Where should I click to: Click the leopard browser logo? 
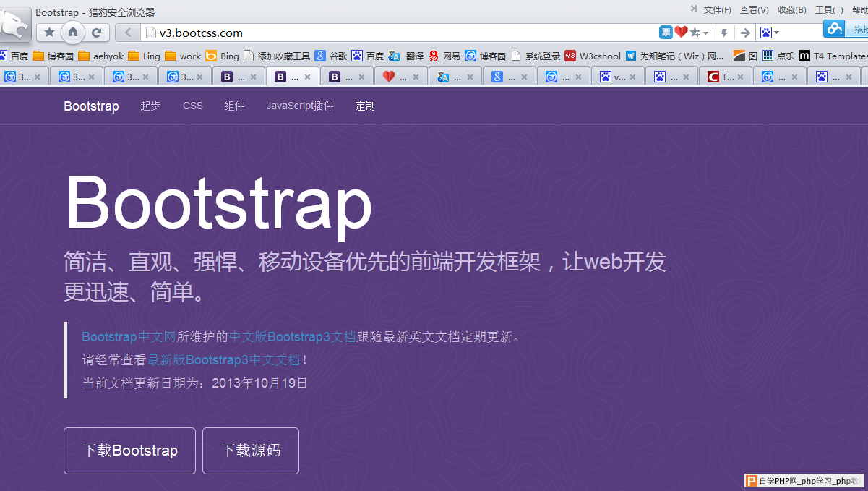pos(15,23)
